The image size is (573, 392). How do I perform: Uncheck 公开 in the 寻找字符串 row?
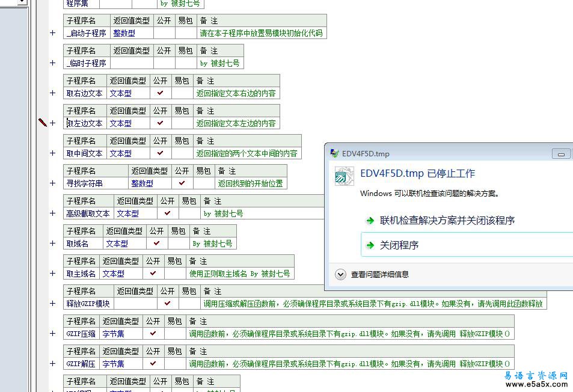182,183
